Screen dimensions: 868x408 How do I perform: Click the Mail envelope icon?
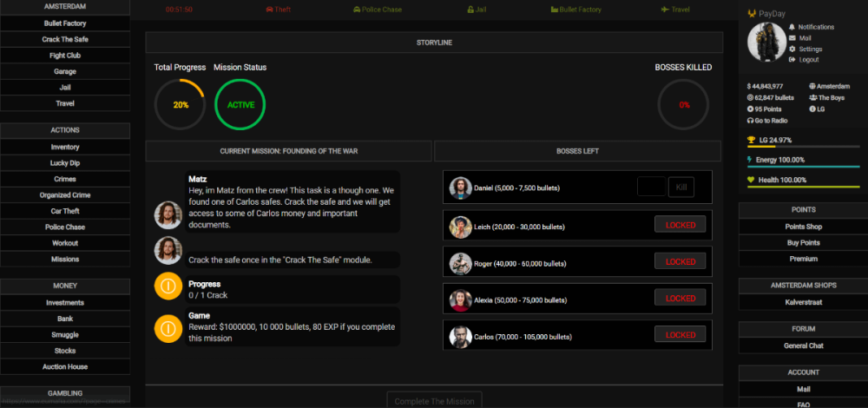(x=792, y=38)
